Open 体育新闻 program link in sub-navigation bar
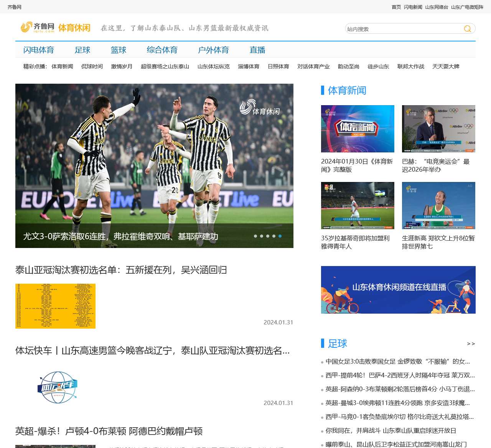The height and width of the screenshot is (448, 491). click(x=62, y=66)
